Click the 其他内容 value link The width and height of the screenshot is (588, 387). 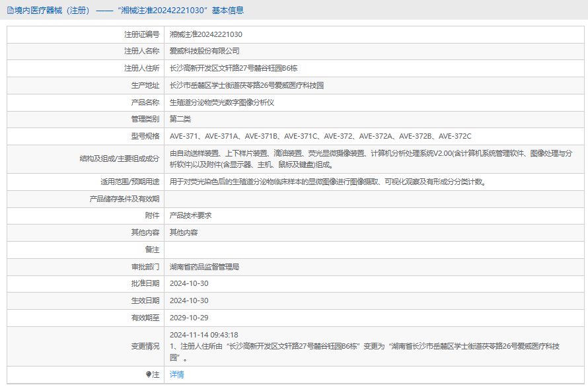click(184, 232)
